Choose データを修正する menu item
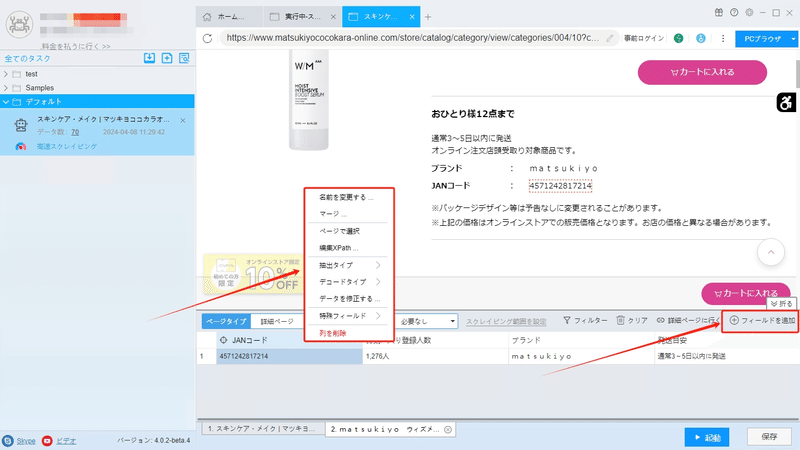This screenshot has height=450, width=800. [x=349, y=298]
